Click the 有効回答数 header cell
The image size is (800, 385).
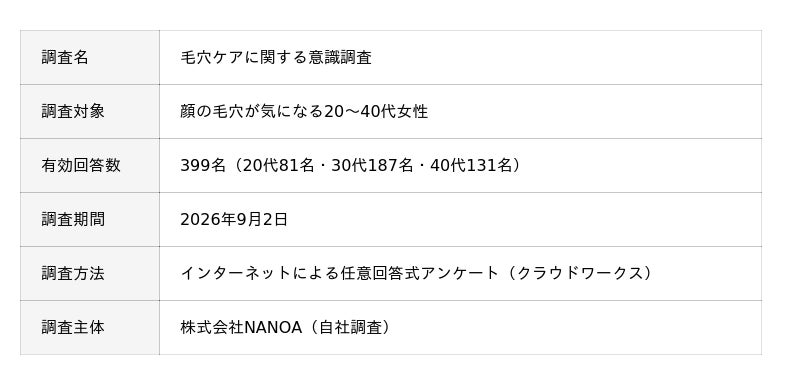(x=90, y=166)
